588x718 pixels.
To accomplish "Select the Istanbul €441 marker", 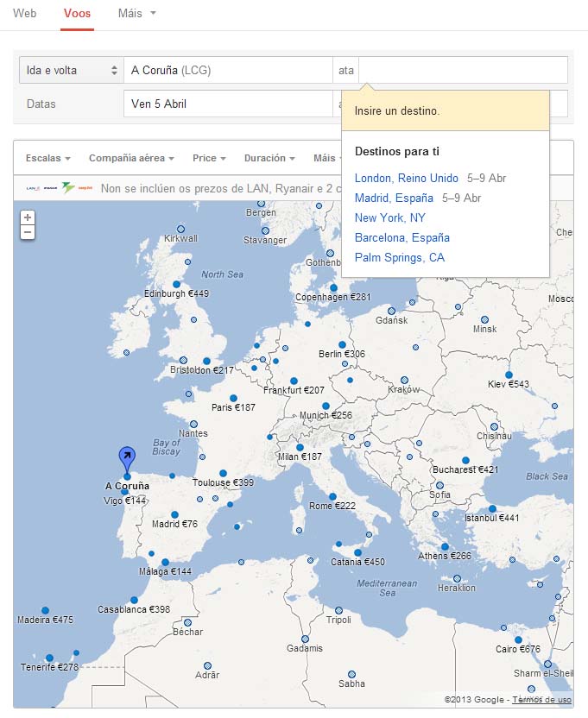I will click(x=492, y=508).
